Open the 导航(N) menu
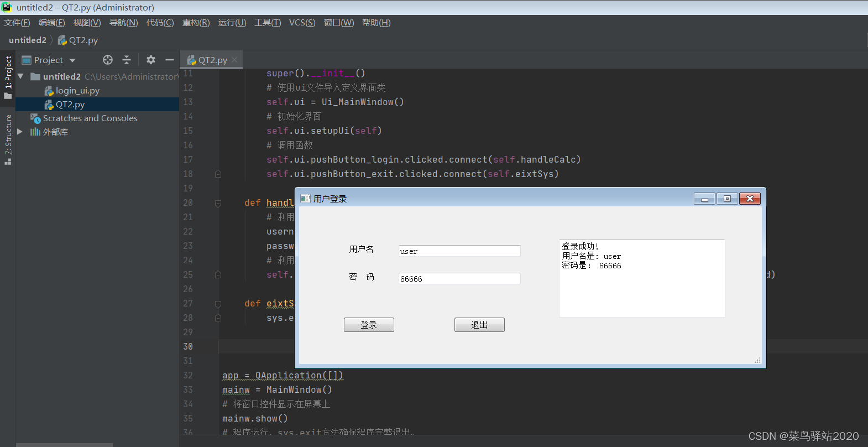 124,23
